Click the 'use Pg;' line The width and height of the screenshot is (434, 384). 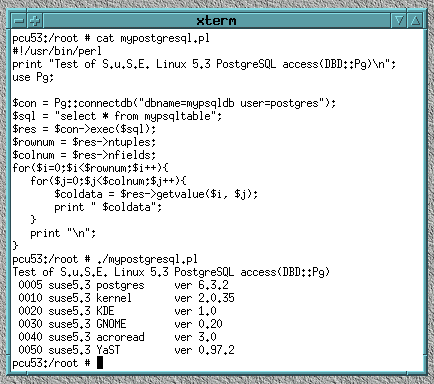click(x=33, y=77)
